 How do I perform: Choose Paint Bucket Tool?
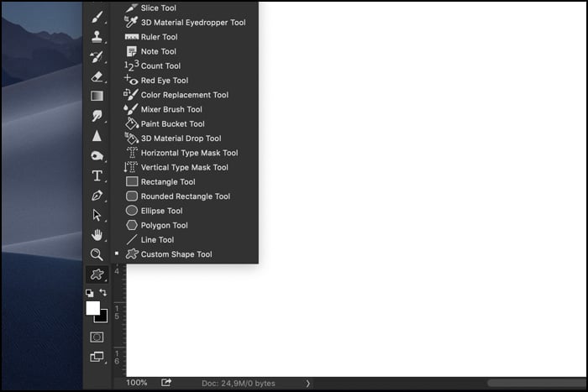click(185, 123)
